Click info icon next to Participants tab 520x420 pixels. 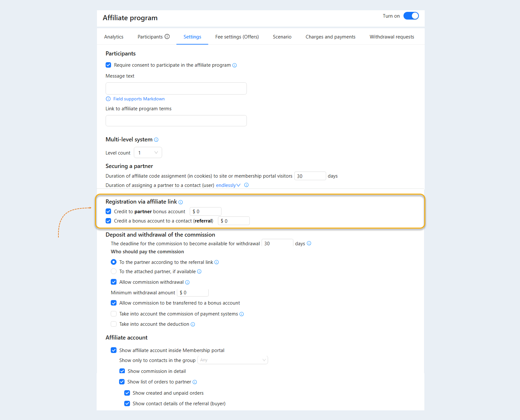[x=167, y=37]
